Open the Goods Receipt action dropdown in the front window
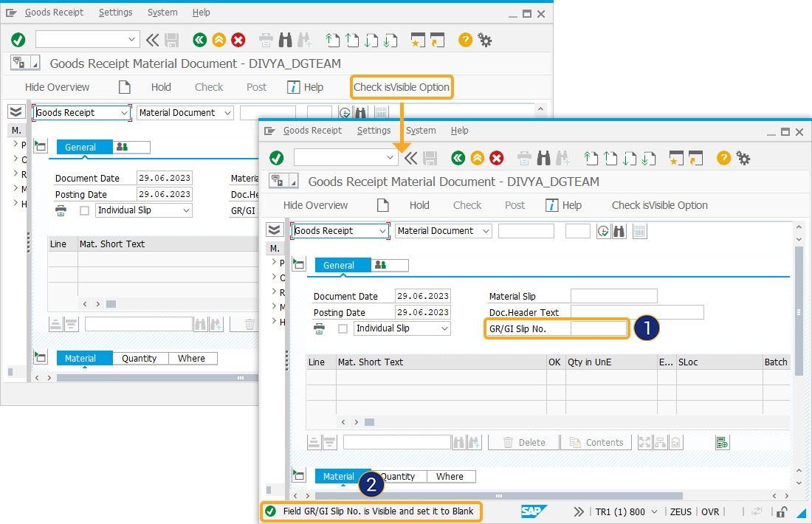 (382, 231)
